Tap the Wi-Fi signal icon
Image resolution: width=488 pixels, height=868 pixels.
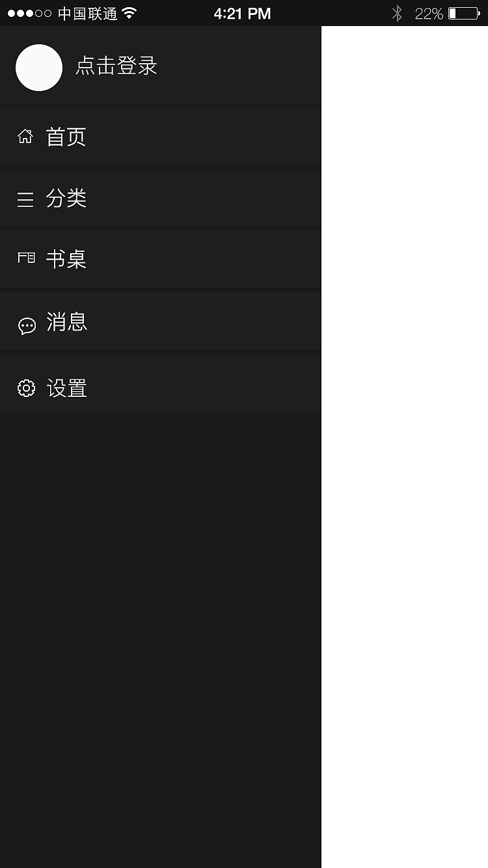pyautogui.click(x=129, y=13)
